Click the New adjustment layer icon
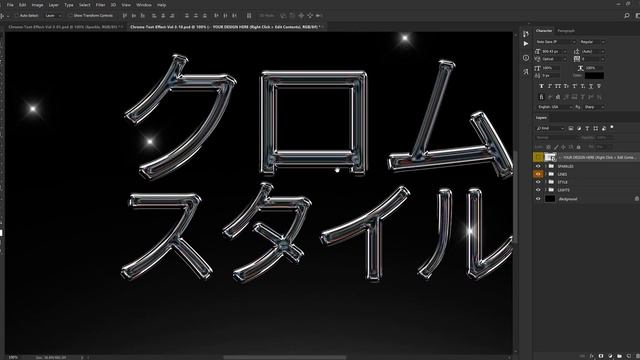The height and width of the screenshot is (360, 640). click(x=610, y=356)
